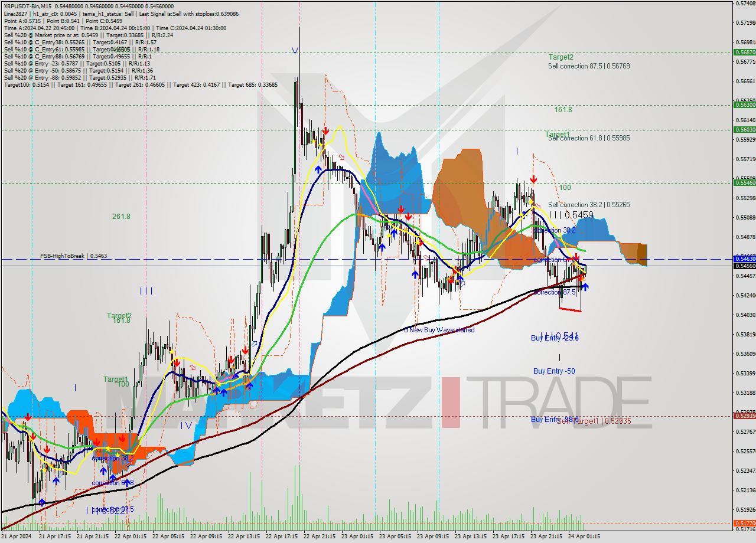This screenshot has width=756, height=543.
Task: Click the green 0.55460 price axis tag
Action: click(744, 182)
